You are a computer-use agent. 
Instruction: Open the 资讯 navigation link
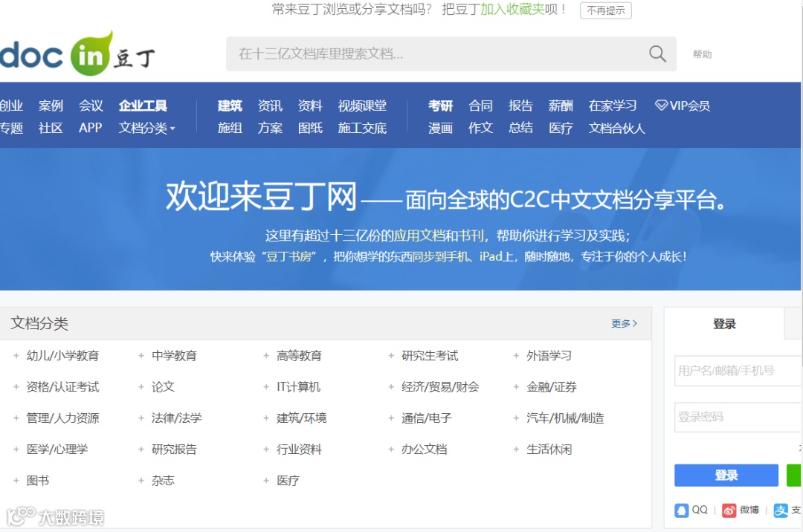point(270,106)
